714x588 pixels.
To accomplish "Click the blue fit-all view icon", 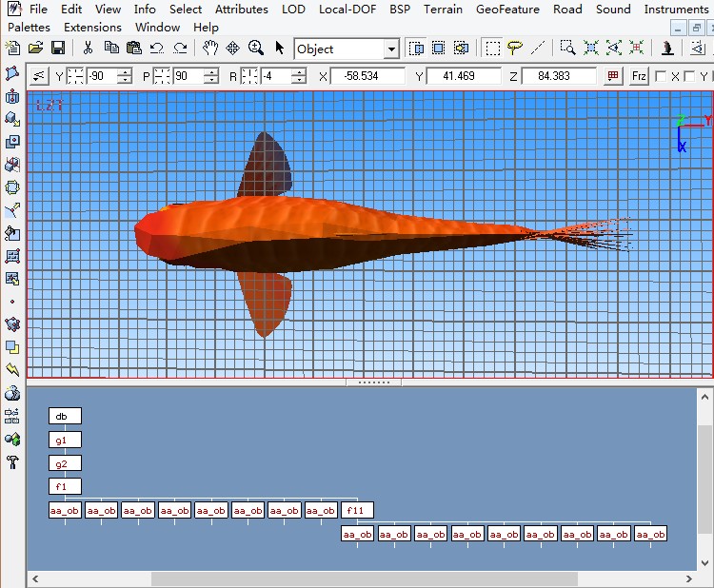I will point(591,48).
